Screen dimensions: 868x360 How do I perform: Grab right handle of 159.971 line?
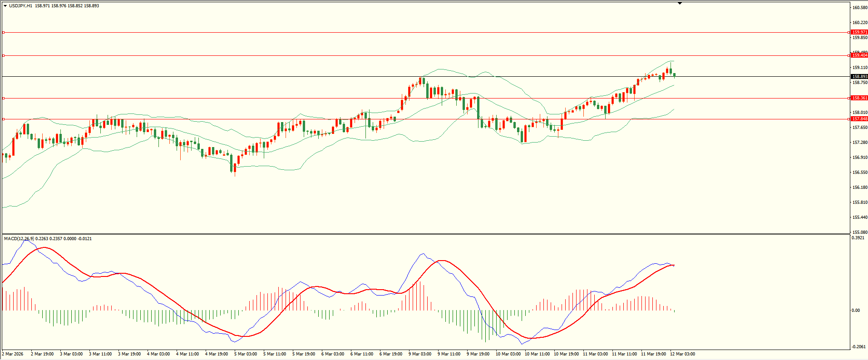(x=848, y=32)
